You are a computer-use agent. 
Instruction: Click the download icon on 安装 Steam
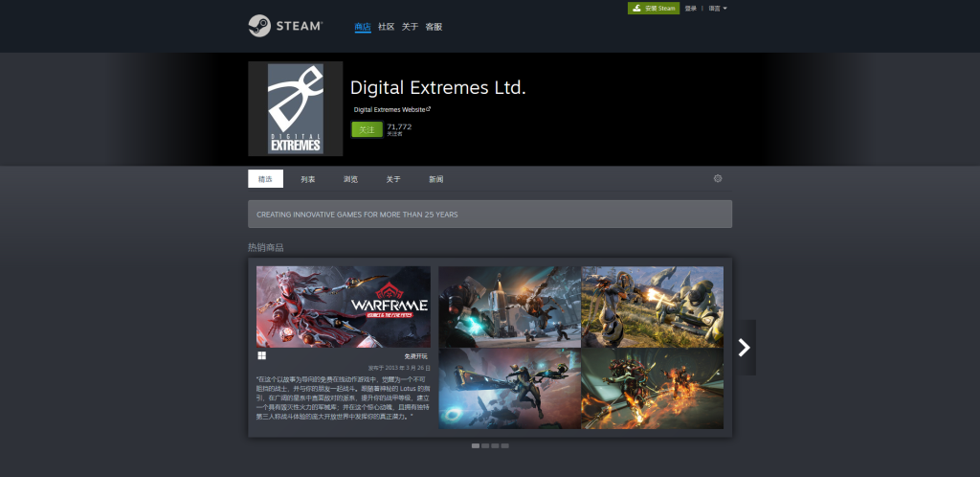tap(636, 8)
